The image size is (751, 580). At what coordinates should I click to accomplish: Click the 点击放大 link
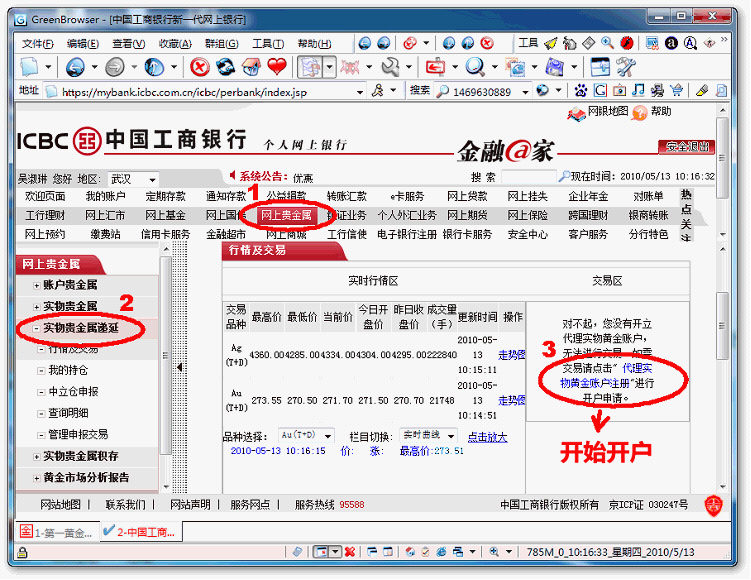[x=487, y=437]
